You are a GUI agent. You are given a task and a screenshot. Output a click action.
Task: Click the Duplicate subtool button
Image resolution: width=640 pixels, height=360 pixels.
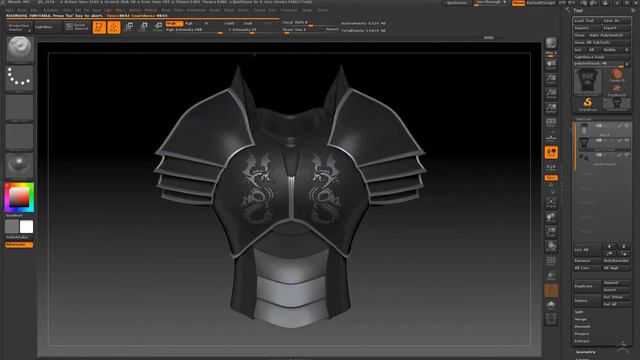587,286
